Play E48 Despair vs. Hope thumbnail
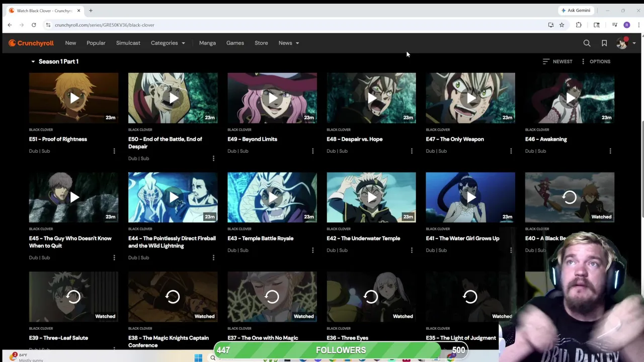 click(x=371, y=98)
